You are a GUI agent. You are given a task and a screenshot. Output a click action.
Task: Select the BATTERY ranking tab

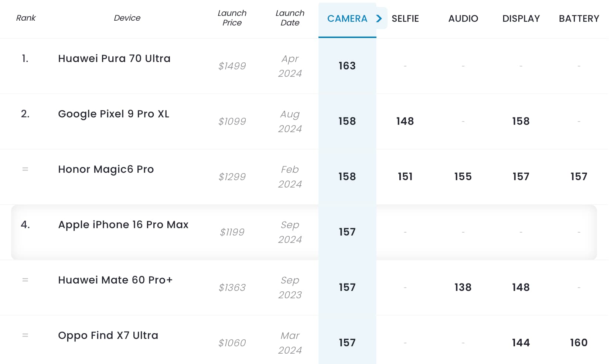[579, 18]
